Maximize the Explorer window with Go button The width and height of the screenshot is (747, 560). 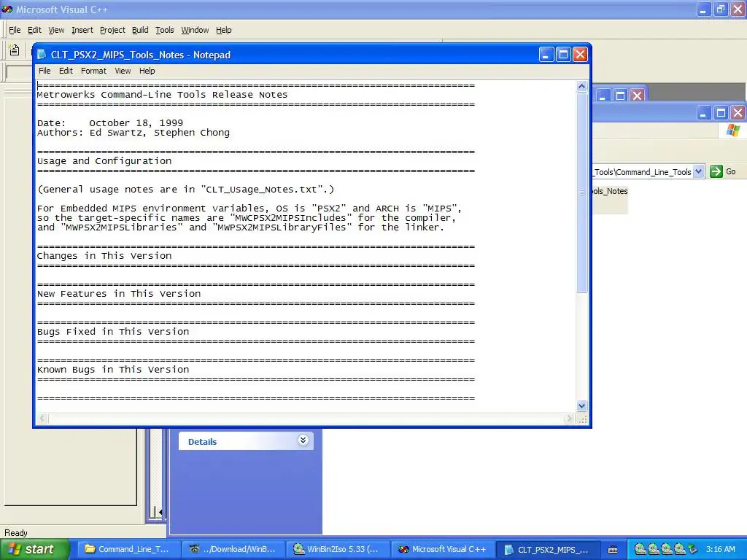(x=721, y=113)
